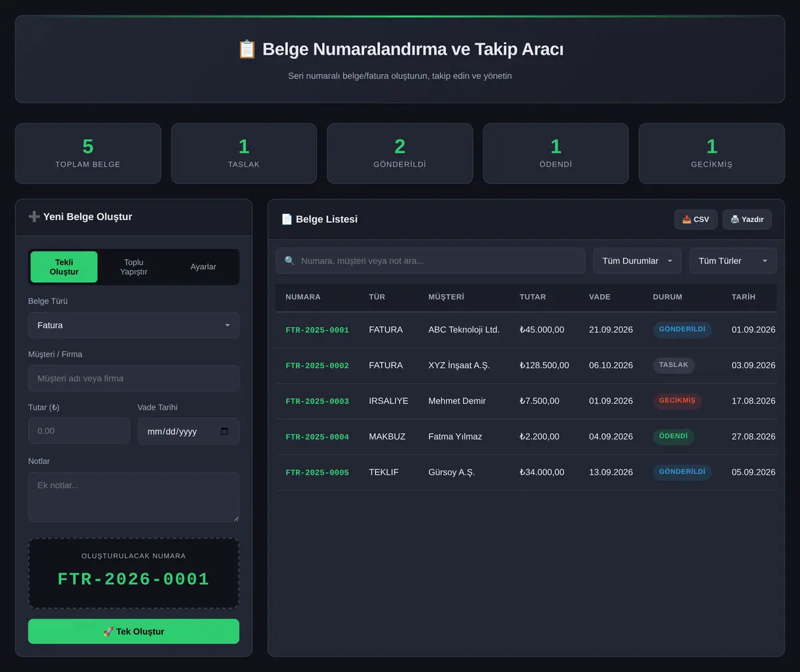Export list with the CSV button
Screen dimensions: 800x672
point(695,219)
